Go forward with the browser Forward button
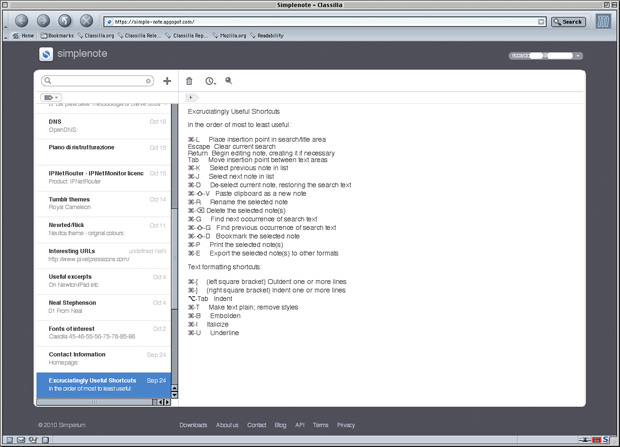 point(43,21)
